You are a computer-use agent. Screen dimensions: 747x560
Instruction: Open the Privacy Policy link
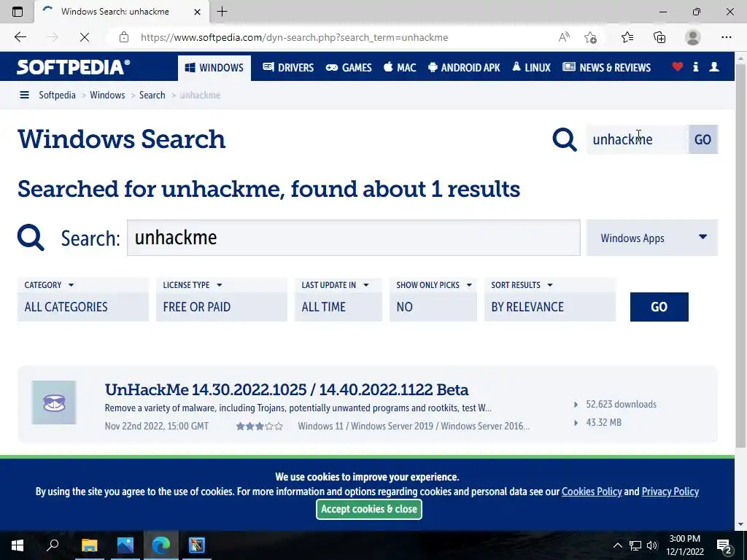(670, 491)
